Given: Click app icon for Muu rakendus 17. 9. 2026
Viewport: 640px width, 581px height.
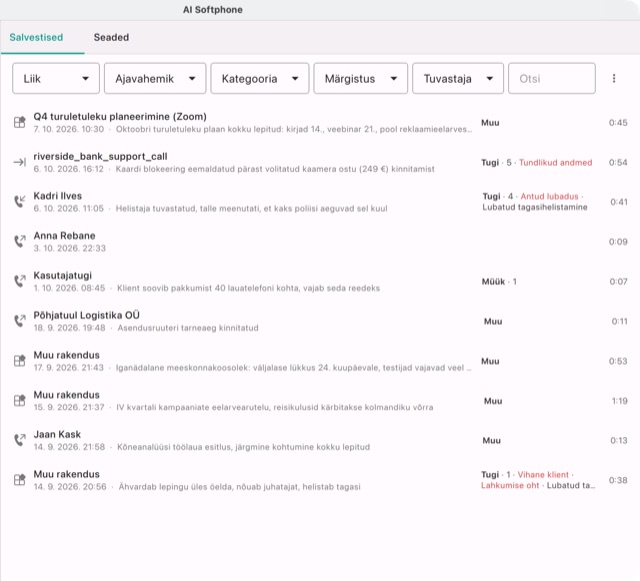Looking at the screenshot, I should tap(20, 361).
